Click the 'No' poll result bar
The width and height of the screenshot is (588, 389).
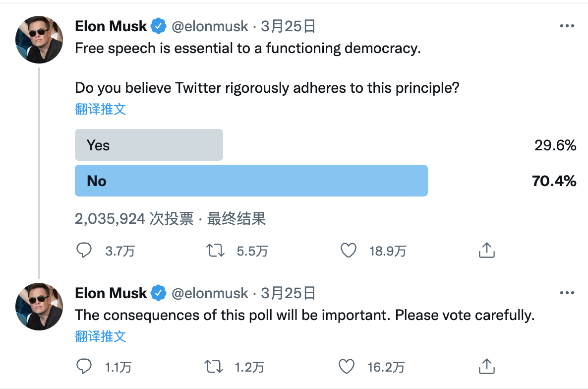pos(251,181)
